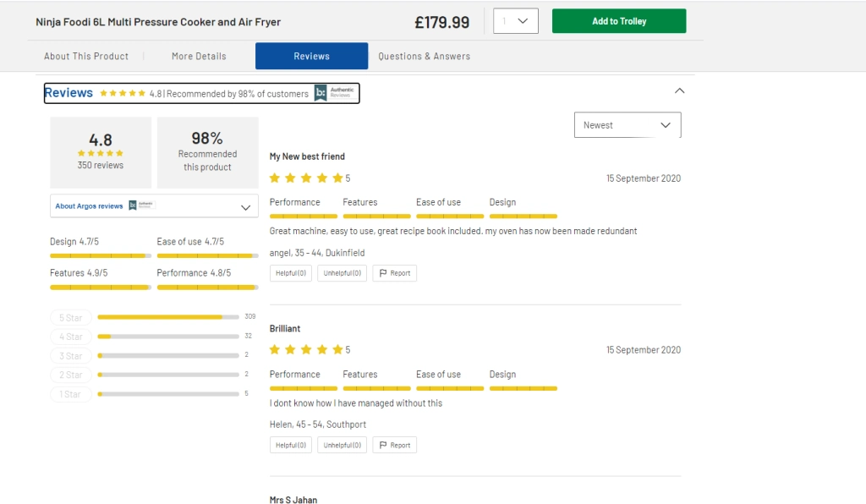Mark angel's review as Helpful
Image resolution: width=866 pixels, height=504 pixels.
tap(291, 272)
